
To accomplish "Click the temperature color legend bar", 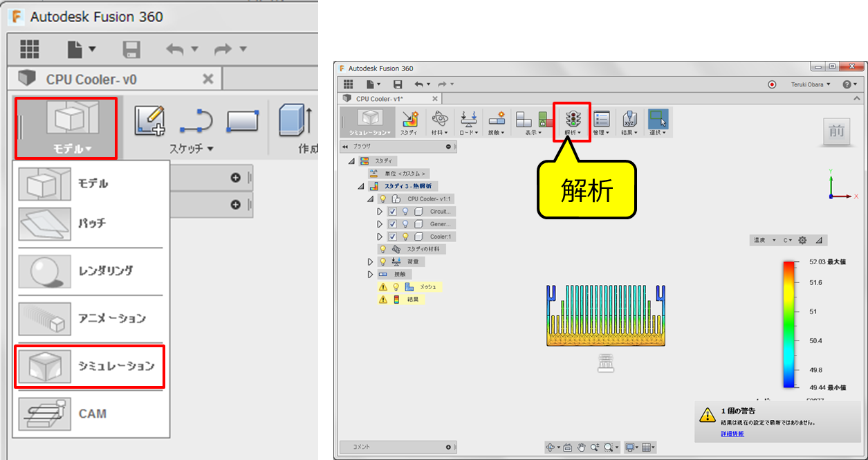I will [x=788, y=324].
